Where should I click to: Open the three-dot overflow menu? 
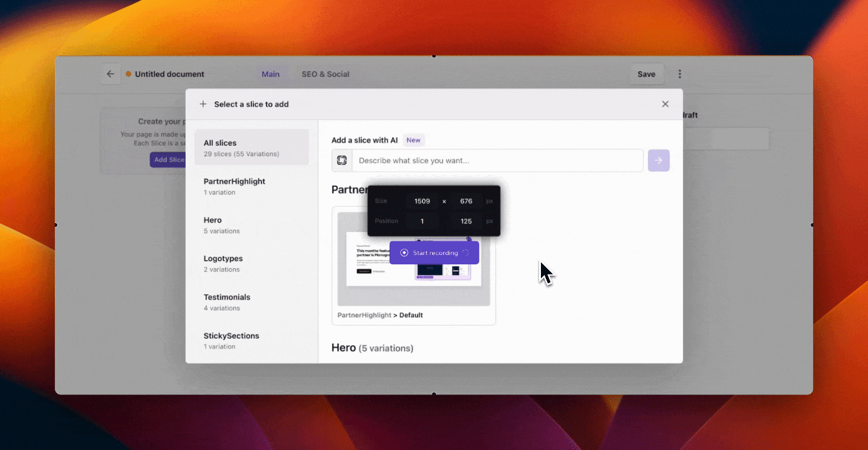pos(680,73)
